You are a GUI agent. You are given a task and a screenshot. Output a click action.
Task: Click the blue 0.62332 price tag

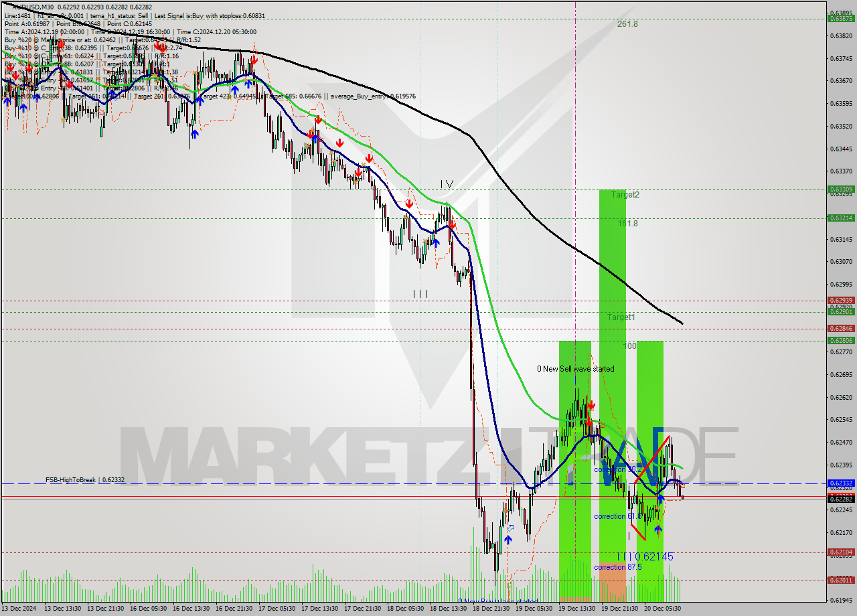coord(841,483)
